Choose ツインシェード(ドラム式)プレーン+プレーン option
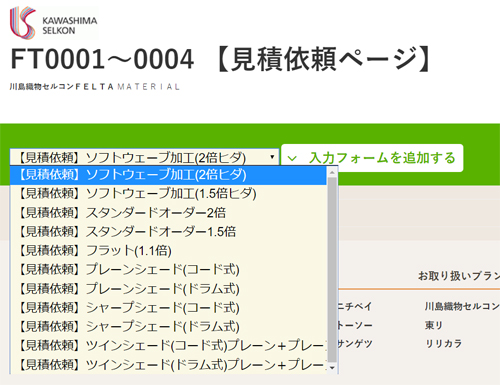This screenshot has width=500, height=385. [168, 364]
